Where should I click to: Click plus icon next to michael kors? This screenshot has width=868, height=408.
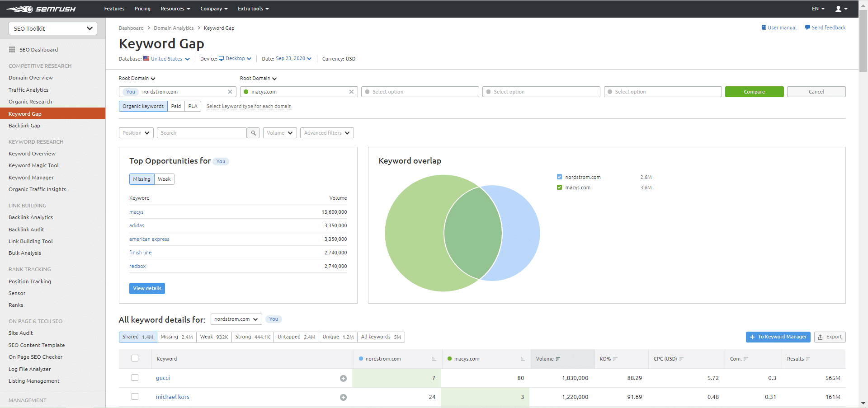tap(343, 398)
